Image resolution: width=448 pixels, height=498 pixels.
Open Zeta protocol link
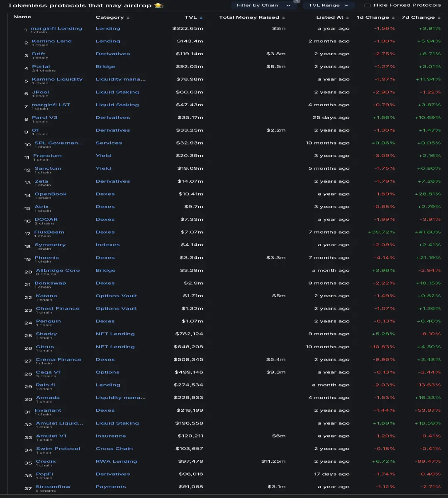point(41,181)
